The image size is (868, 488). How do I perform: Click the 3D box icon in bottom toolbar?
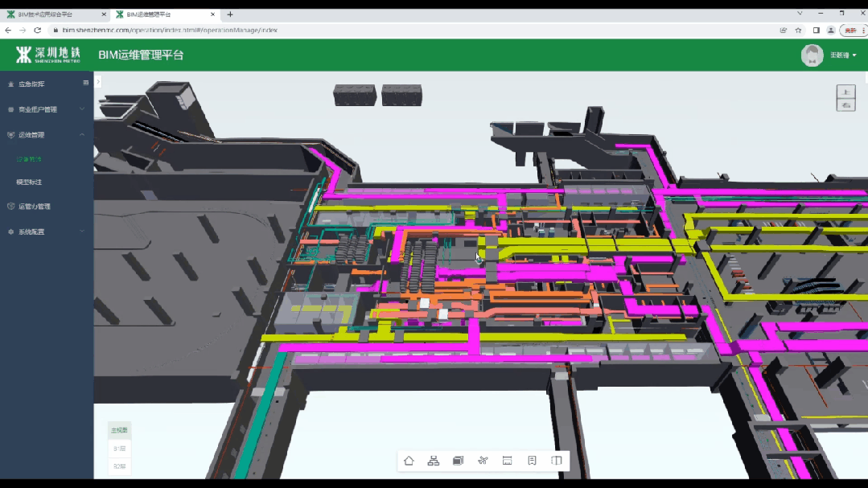[458, 461]
